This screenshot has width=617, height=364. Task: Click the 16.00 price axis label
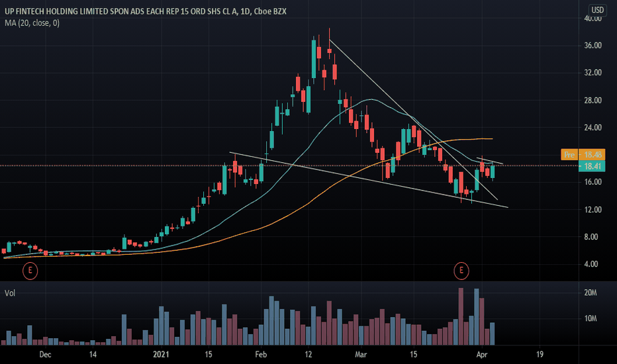pyautogui.click(x=593, y=182)
